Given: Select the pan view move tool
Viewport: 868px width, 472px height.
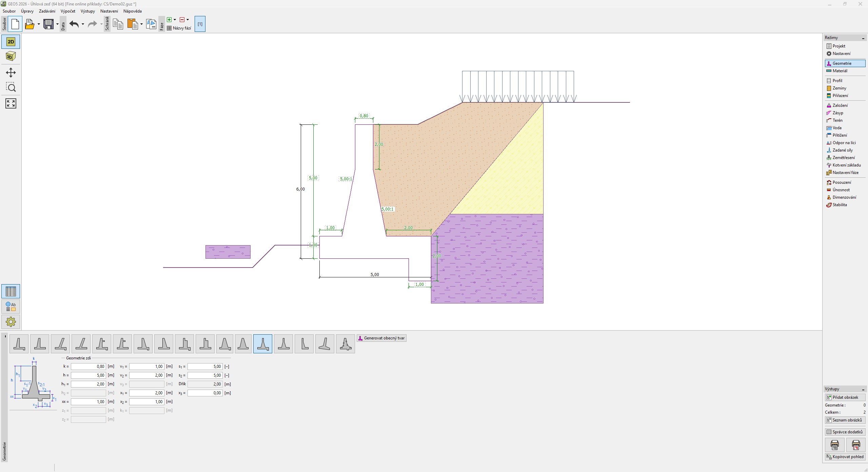Looking at the screenshot, I should pyautogui.click(x=11, y=73).
